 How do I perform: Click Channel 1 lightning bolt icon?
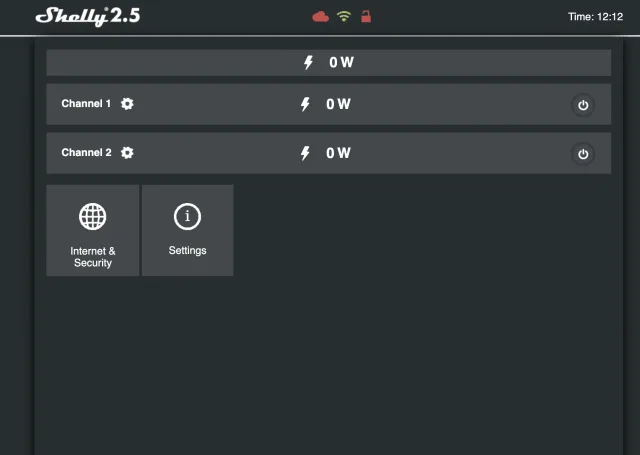[306, 104]
